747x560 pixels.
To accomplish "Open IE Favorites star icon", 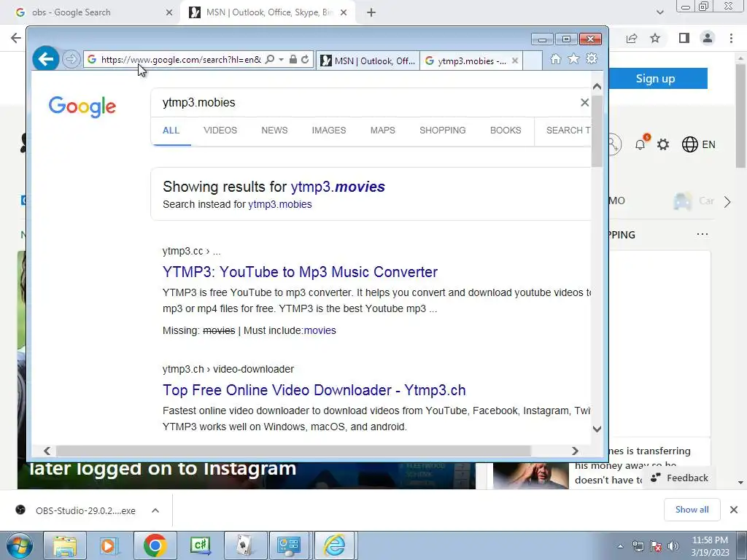I will (x=573, y=58).
